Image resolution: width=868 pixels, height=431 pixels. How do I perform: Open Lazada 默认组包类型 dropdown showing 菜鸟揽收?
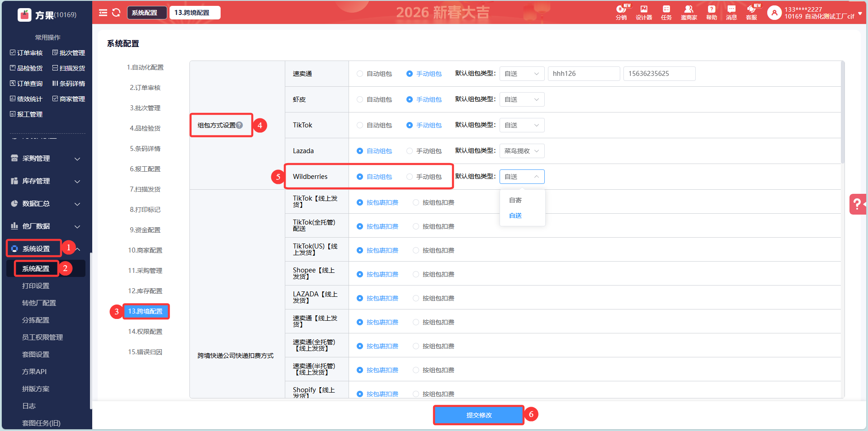522,151
